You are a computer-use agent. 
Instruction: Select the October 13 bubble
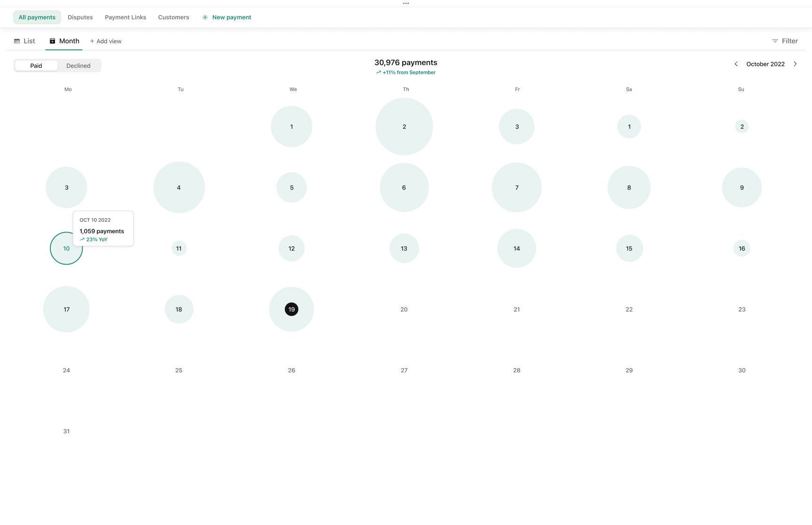tap(404, 248)
